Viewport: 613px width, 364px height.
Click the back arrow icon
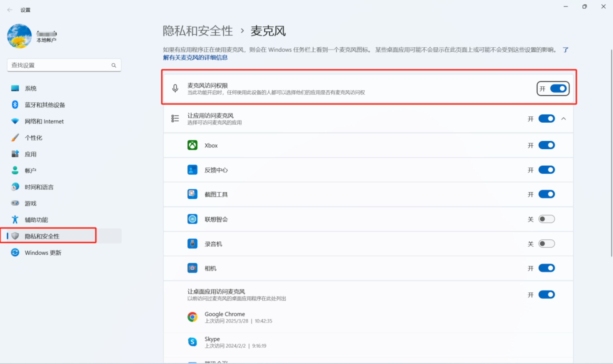click(x=10, y=10)
